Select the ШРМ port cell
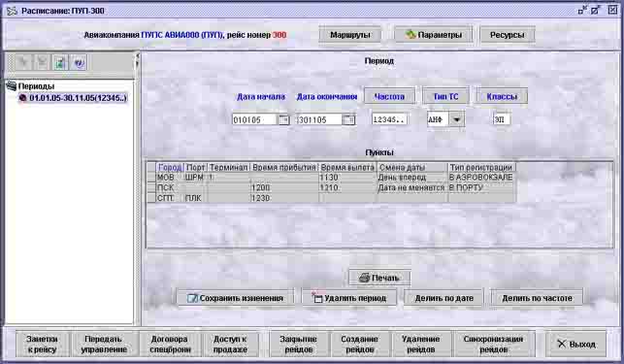Image resolution: width=624 pixels, height=364 pixels. point(196,178)
